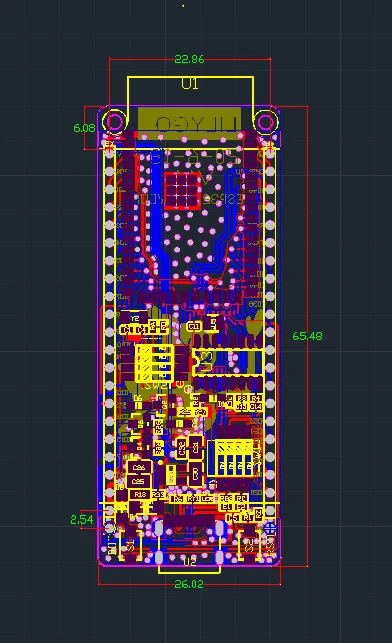
Task: Select the Q1 transistor designator
Action: 194,326
